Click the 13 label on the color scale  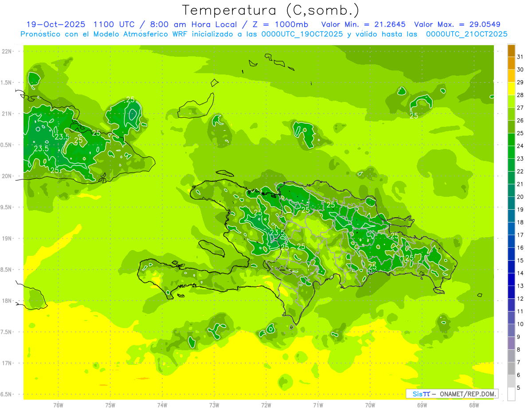click(520, 286)
